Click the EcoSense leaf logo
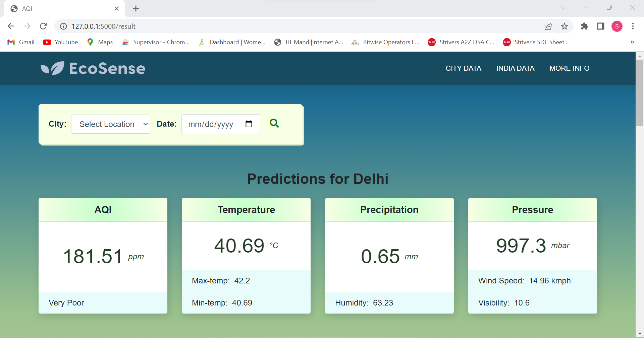Screen dimensions: 644x338 pos(52,68)
